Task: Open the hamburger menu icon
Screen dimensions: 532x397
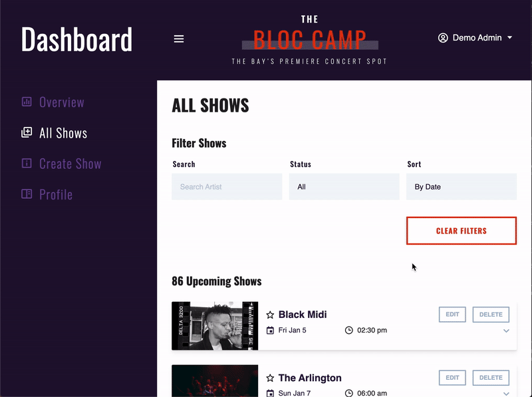Action: (x=178, y=39)
